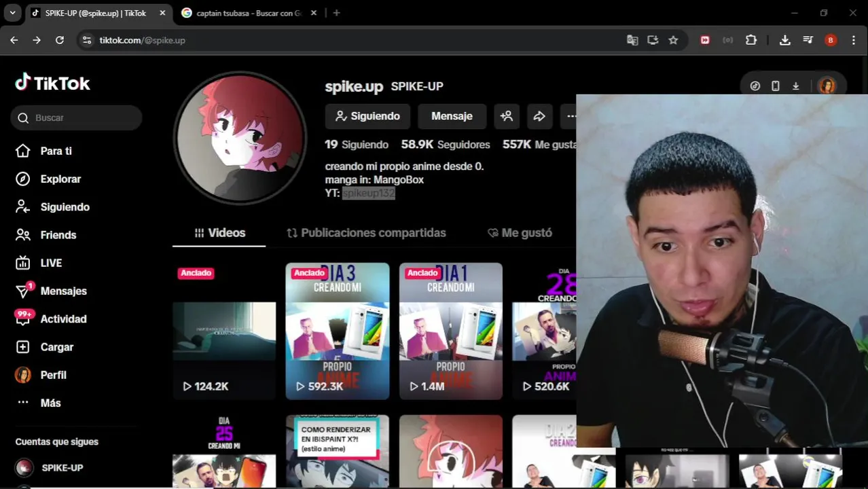This screenshot has width=868, height=489.
Task: Click the site information icon in address bar
Action: (86, 40)
